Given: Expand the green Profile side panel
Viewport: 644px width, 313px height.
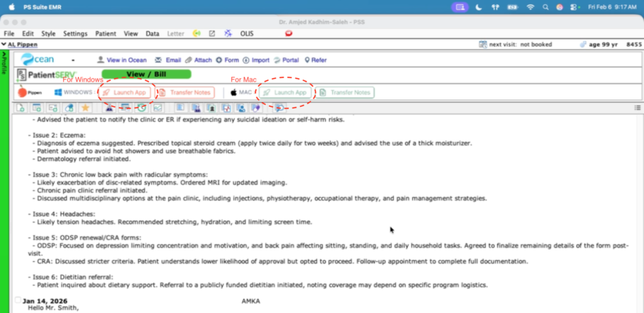Looking at the screenshot, I should click(5, 69).
